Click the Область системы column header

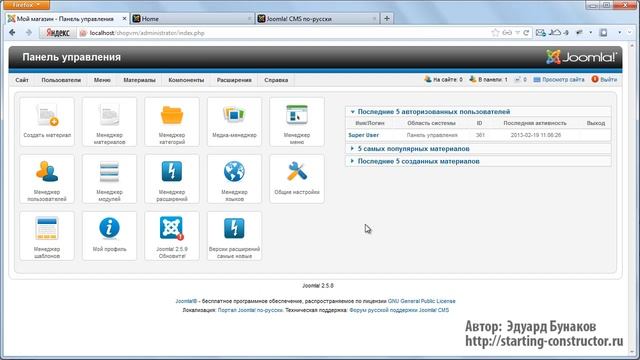[x=431, y=123]
